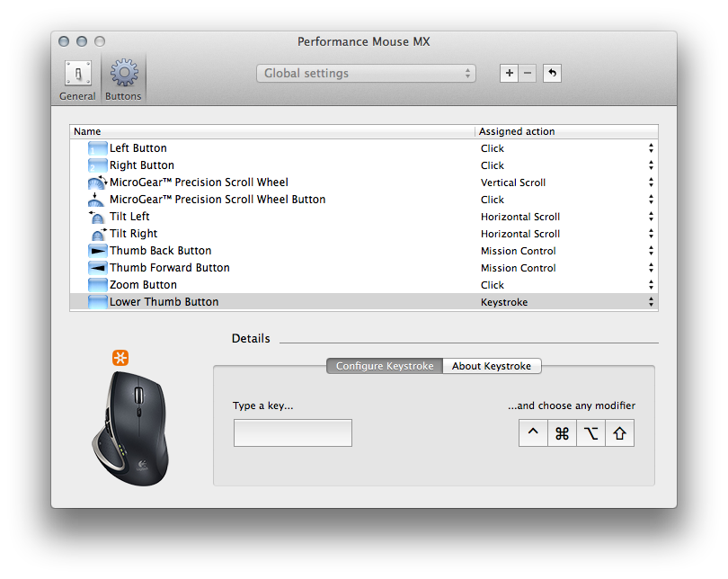Open Zoom Button action dropdown
Image resolution: width=728 pixels, height=579 pixels.
pos(651,285)
